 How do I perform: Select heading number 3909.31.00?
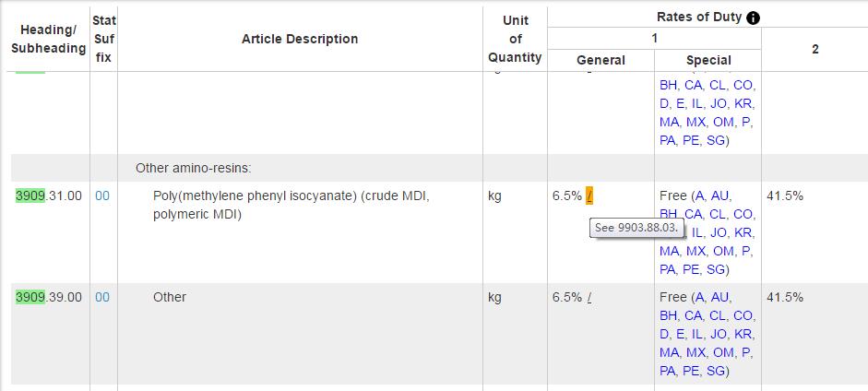point(49,195)
